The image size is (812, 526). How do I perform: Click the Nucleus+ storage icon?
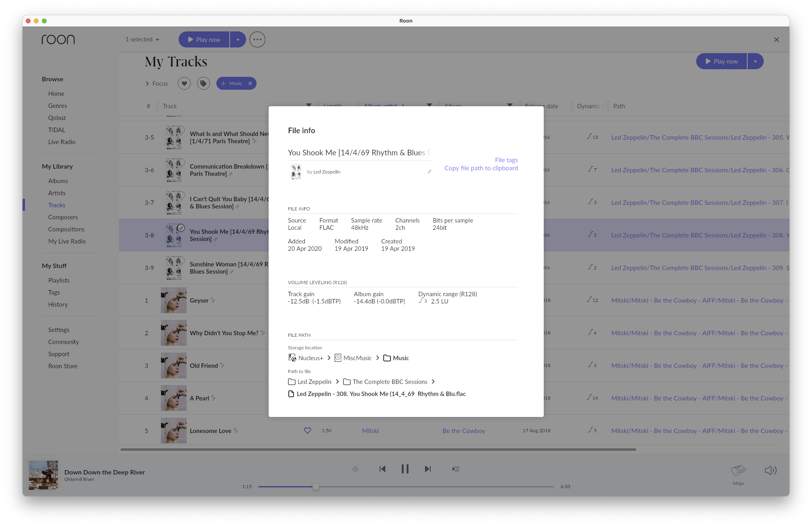click(x=292, y=358)
